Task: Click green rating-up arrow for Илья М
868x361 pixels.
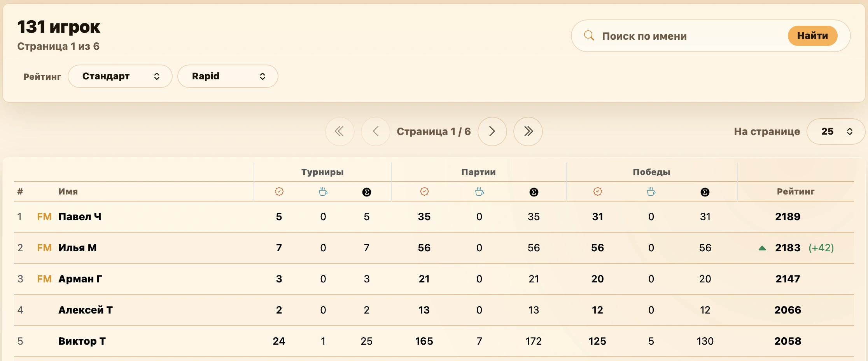Action: (762, 248)
